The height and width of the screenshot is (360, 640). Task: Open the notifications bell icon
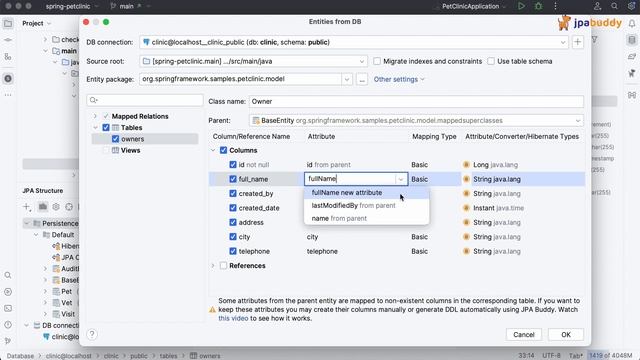[631, 24]
